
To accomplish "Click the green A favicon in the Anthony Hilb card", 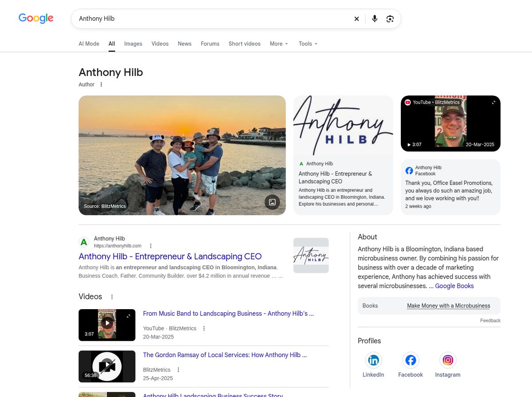I will point(301,164).
